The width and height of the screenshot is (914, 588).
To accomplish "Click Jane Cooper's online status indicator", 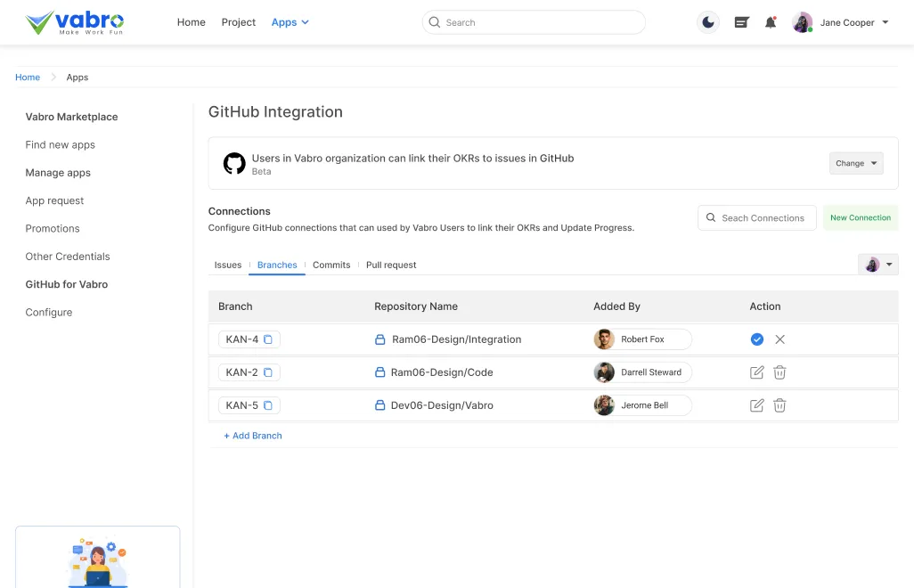I will 811,29.
